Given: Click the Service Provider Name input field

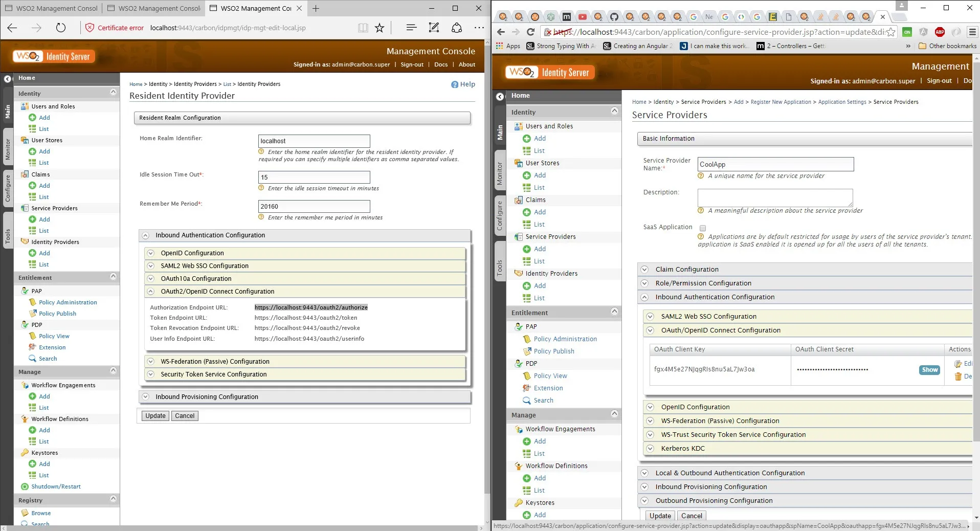Looking at the screenshot, I should click(x=775, y=164).
